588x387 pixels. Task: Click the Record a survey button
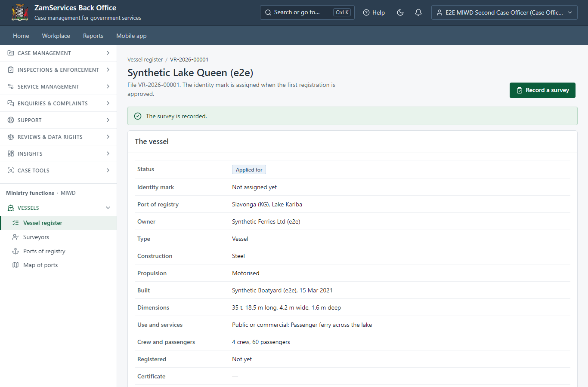pos(542,90)
